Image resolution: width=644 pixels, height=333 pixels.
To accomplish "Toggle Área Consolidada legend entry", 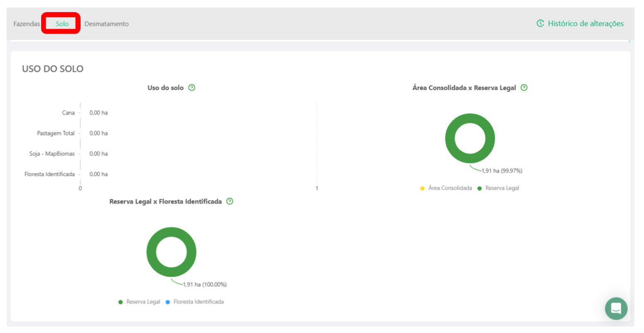I will pyautogui.click(x=446, y=188).
